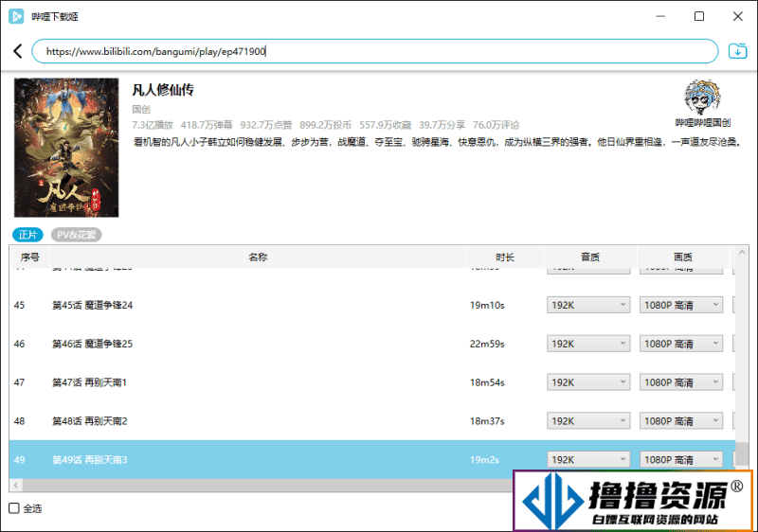Open audio quality dropdown for episode 46
The width and height of the screenshot is (758, 532).
(588, 344)
